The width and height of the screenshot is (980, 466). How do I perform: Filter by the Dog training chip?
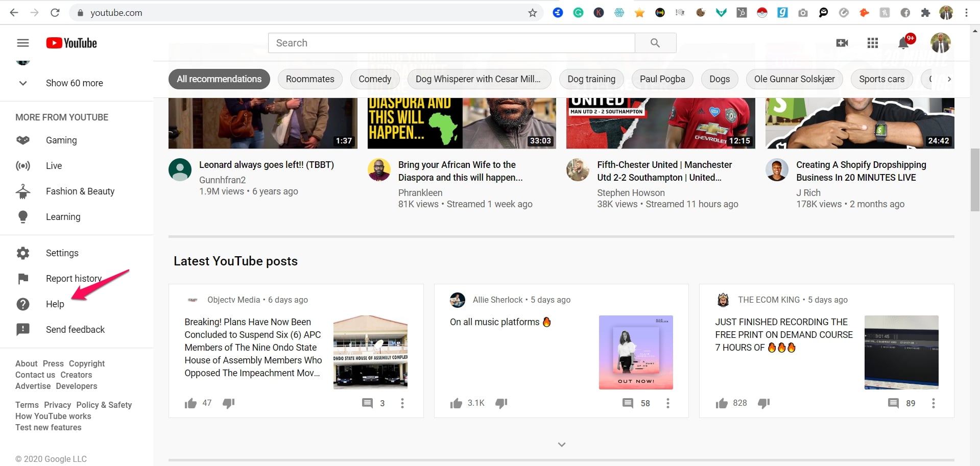click(x=591, y=79)
